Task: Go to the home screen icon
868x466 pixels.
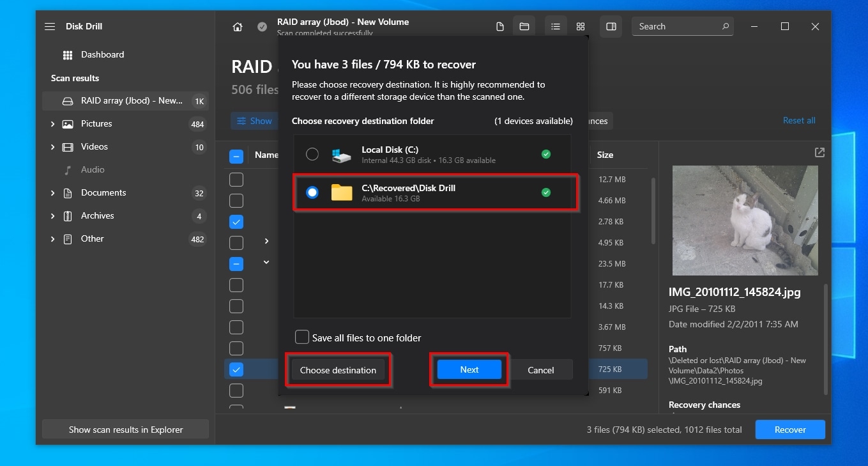Action: [x=238, y=27]
